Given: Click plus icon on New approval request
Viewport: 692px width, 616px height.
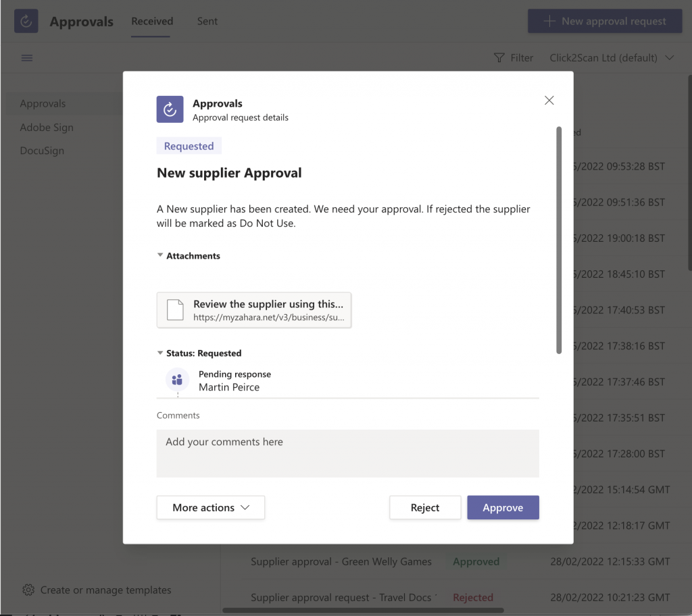Looking at the screenshot, I should (549, 21).
